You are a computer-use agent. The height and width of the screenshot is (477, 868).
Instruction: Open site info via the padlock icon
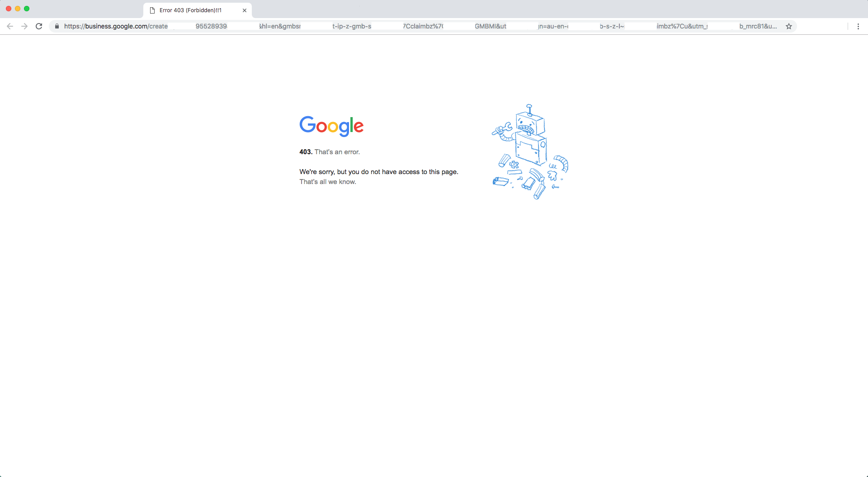pyautogui.click(x=57, y=26)
